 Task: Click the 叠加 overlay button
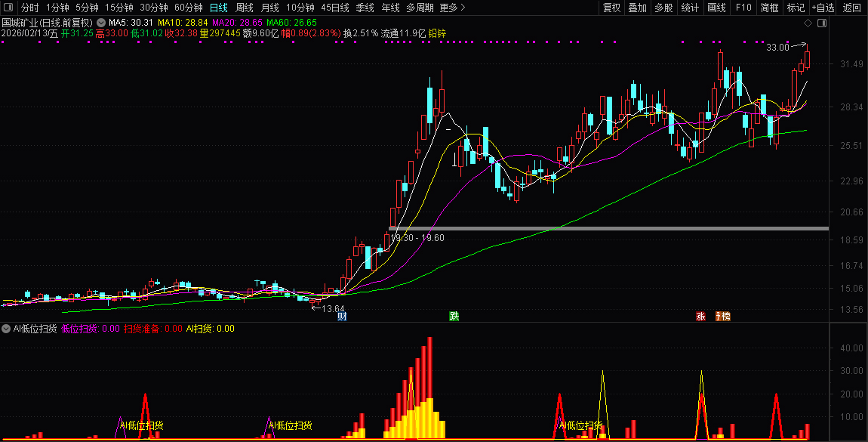[637, 8]
